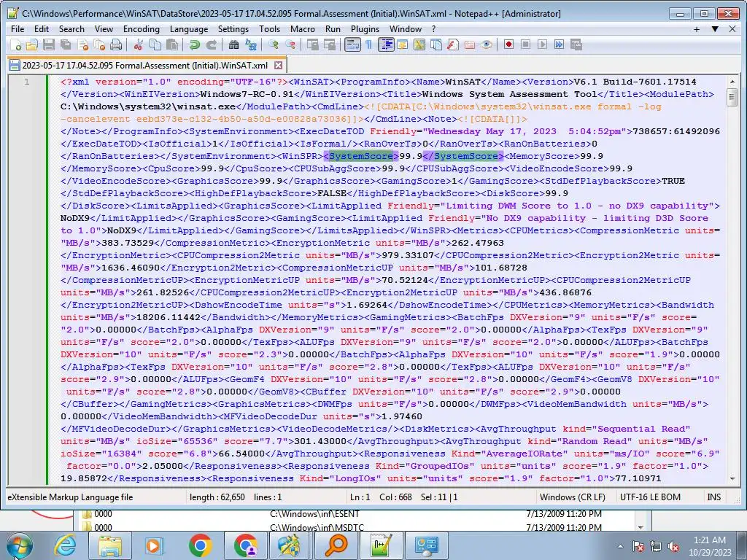Click the Windows (CR LF) status field

(572, 497)
